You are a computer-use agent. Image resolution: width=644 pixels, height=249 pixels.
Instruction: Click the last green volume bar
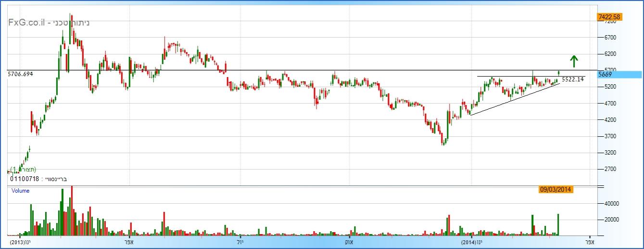click(558, 224)
